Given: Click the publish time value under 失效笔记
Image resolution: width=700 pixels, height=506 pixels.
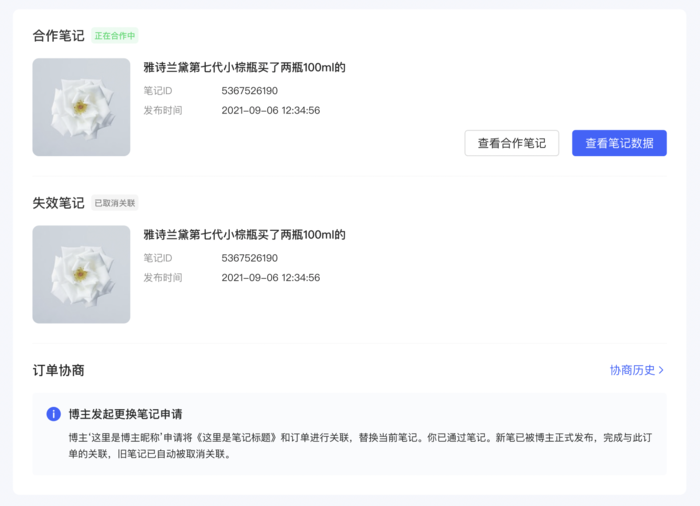Looking at the screenshot, I should tap(270, 277).
